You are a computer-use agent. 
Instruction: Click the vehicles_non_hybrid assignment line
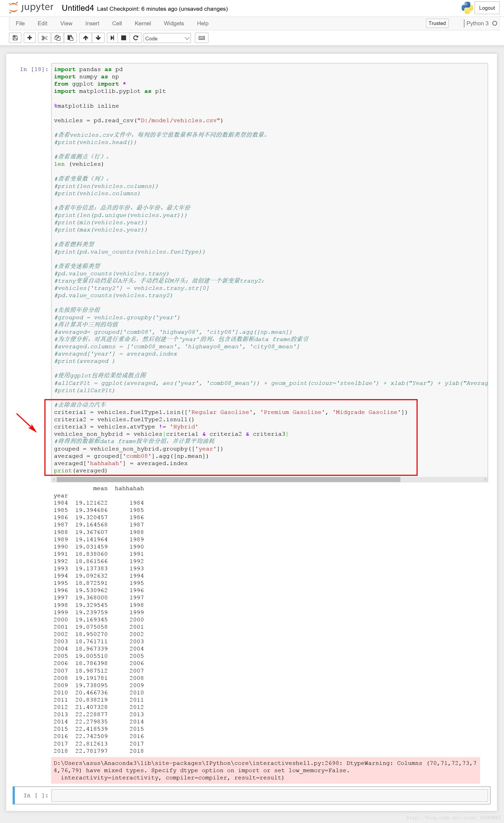171,434
